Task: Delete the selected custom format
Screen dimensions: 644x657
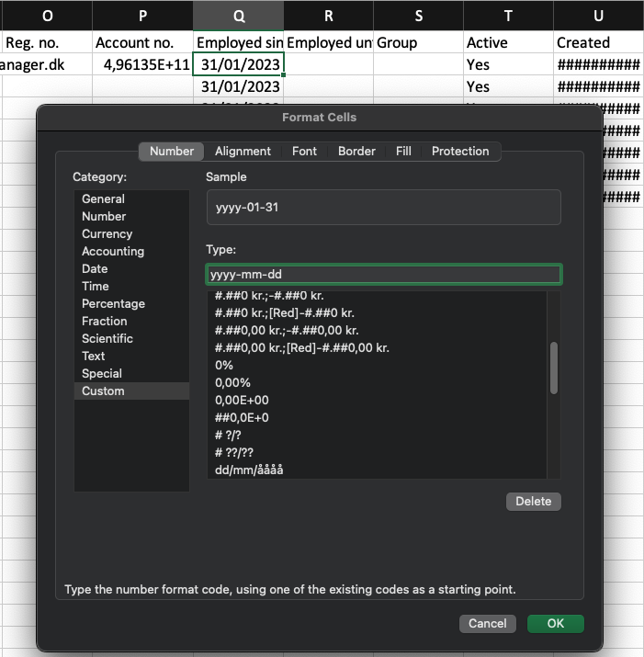Action: 533,501
